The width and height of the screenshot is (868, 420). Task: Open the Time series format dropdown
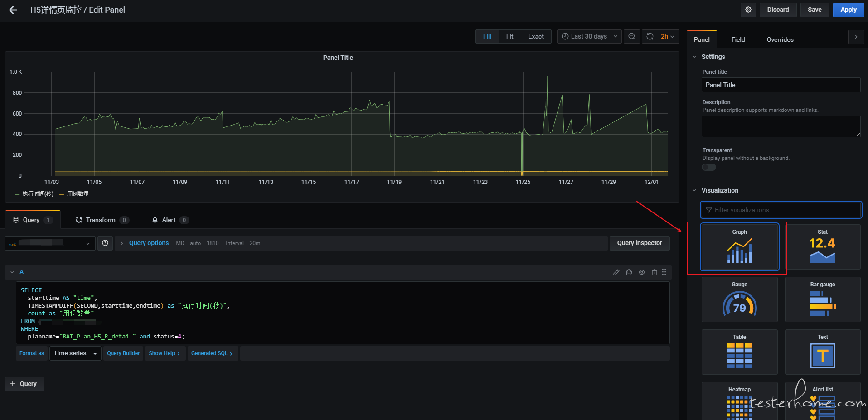pyautogui.click(x=75, y=353)
